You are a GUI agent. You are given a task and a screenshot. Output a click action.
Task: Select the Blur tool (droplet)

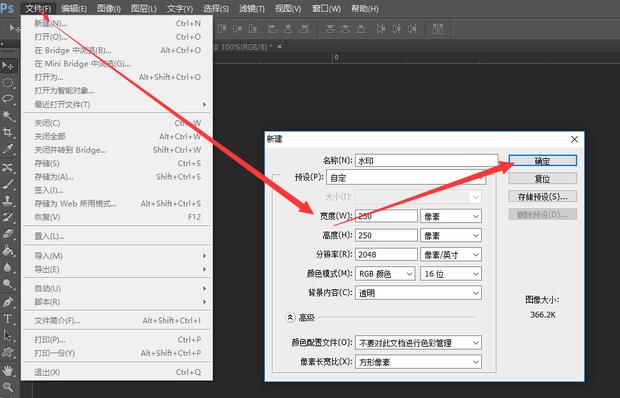[x=8, y=268]
